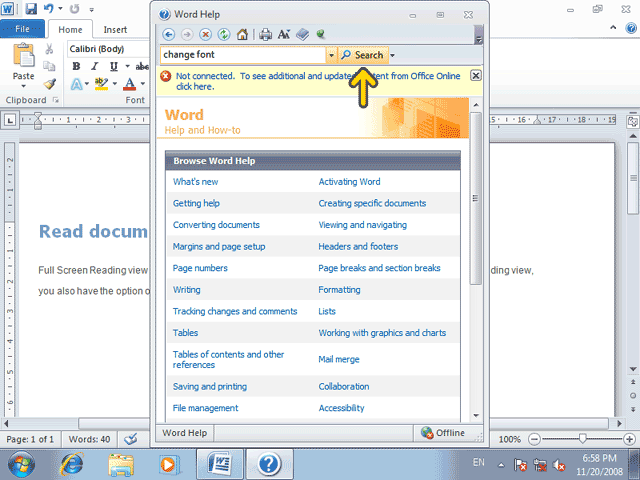Apply the red Font Color A
Screen dimensions: 640x480
(x=129, y=84)
